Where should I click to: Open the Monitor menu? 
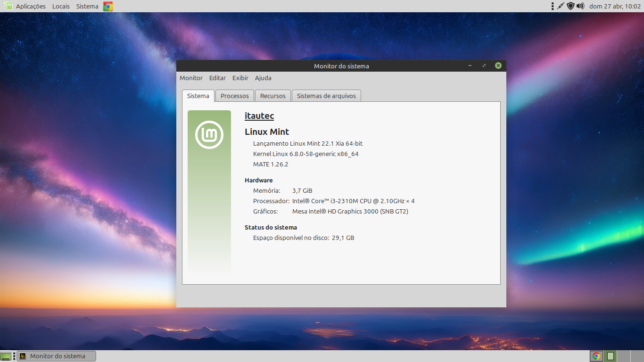(x=191, y=78)
